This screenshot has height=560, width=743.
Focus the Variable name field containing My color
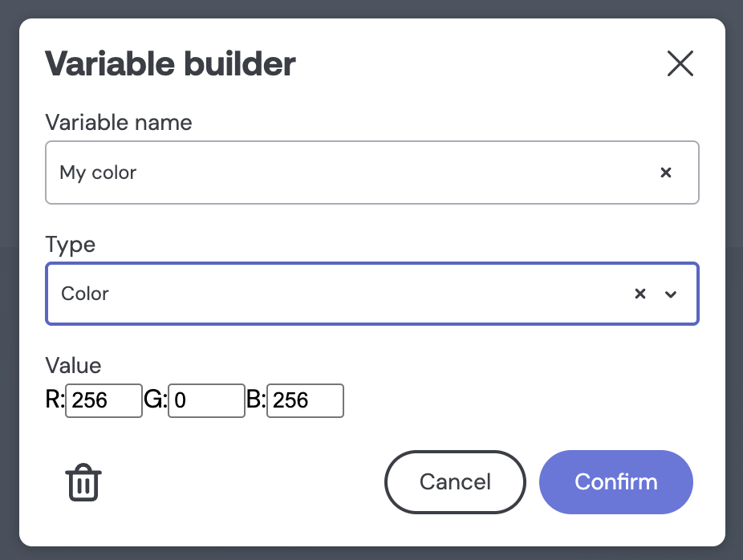(372, 172)
